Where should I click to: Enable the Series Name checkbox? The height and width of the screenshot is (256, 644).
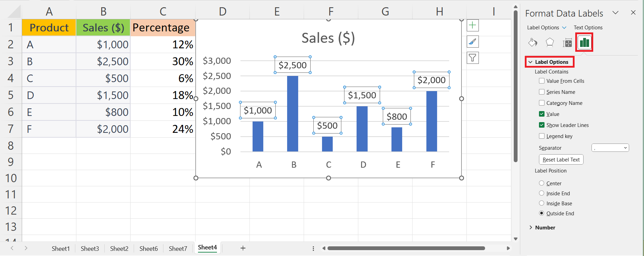coord(542,92)
